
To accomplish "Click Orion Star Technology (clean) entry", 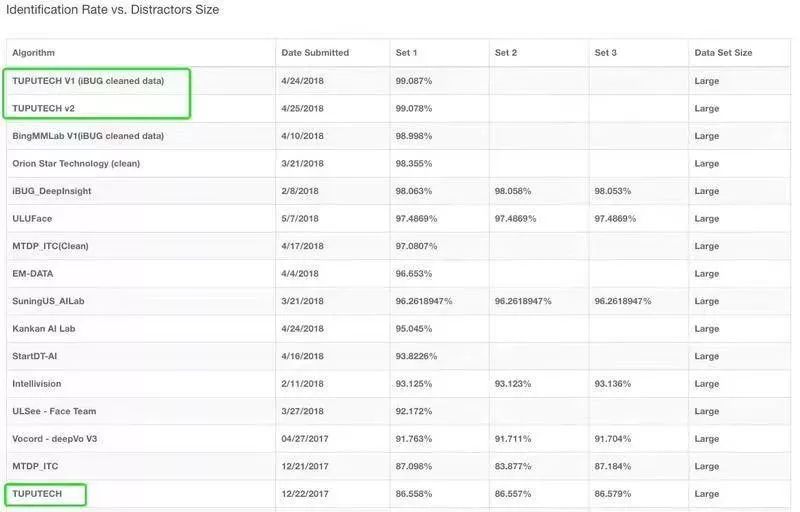I will pos(76,163).
